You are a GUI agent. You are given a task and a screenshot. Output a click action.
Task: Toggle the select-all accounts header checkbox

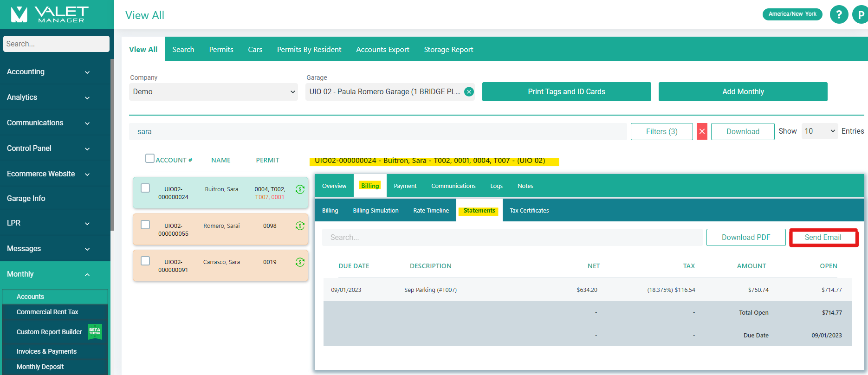click(149, 158)
